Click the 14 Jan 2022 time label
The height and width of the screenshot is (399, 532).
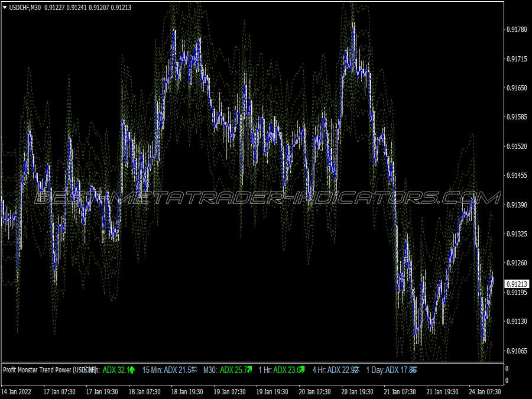tap(17, 391)
